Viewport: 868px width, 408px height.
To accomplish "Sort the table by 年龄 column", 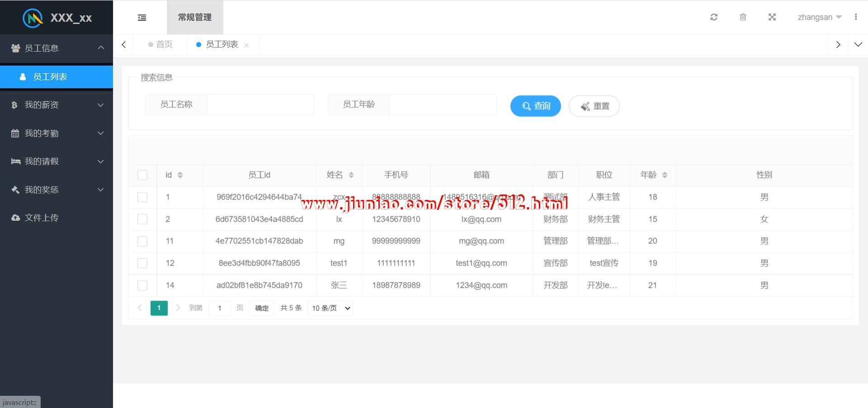I will pos(665,175).
